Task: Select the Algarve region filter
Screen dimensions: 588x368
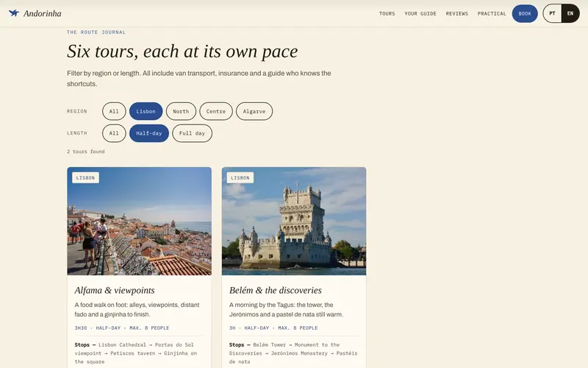Action: tap(254, 111)
